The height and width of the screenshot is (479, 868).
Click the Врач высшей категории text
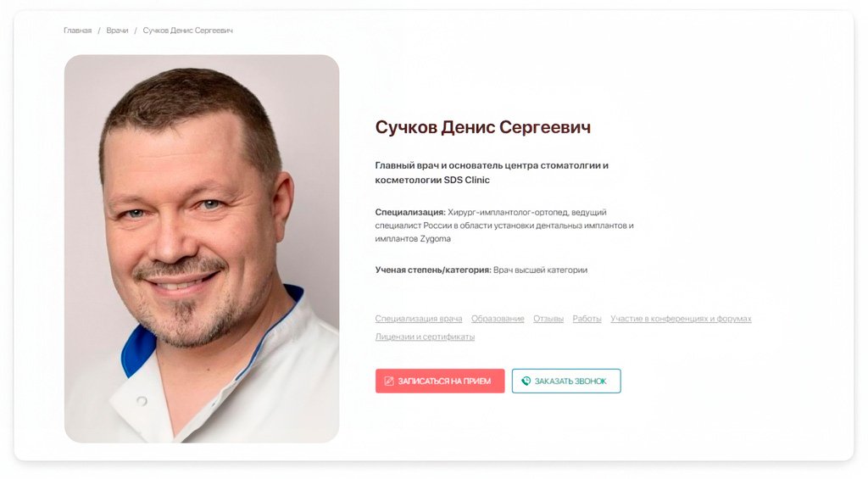tap(540, 270)
